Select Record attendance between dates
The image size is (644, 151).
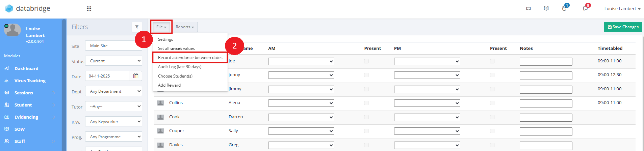190,58
